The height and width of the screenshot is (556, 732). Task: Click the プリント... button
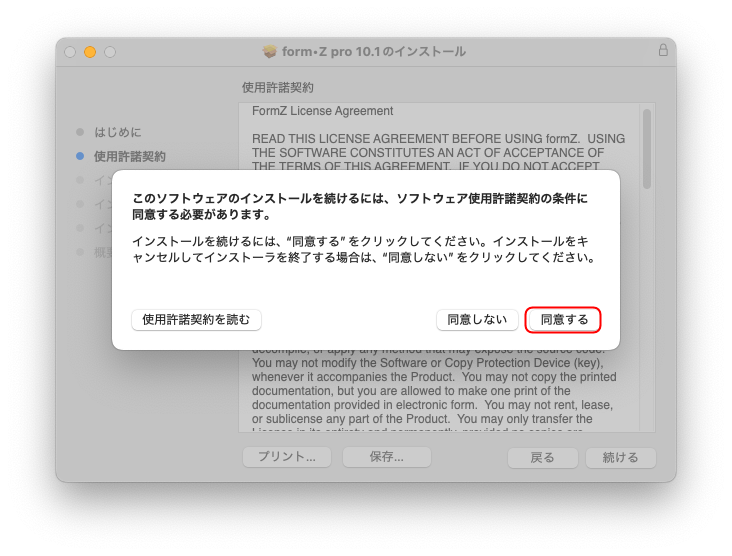point(287,457)
